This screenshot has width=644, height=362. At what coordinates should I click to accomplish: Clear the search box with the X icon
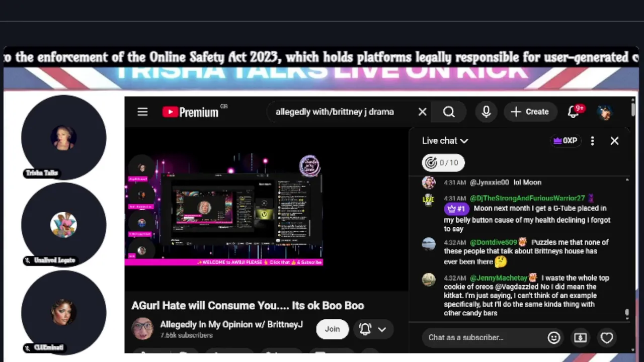(422, 112)
